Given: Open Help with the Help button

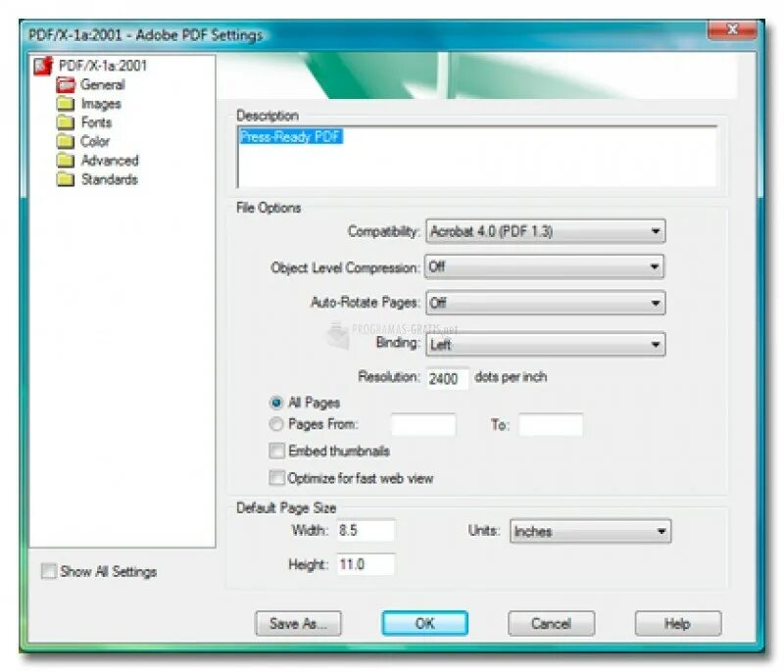Looking at the screenshot, I should point(678,624).
